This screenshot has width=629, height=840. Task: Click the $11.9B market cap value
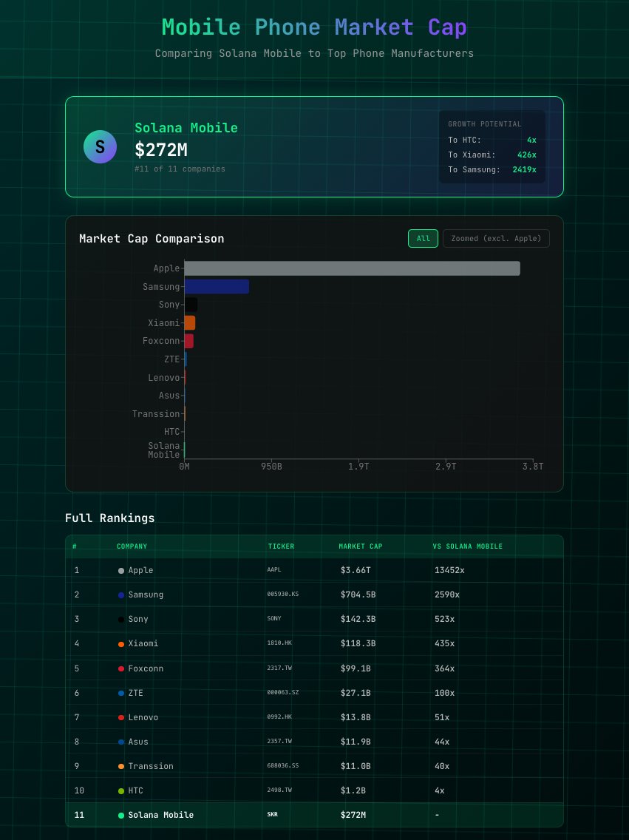[x=356, y=742]
